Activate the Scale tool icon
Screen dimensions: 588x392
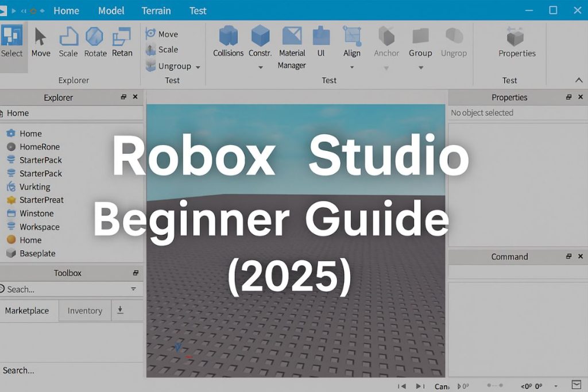tap(68, 41)
